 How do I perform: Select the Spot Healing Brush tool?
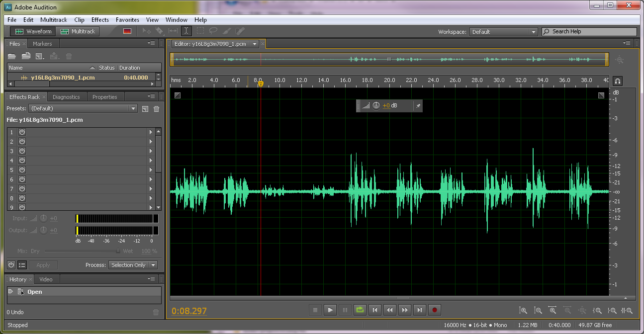(240, 31)
